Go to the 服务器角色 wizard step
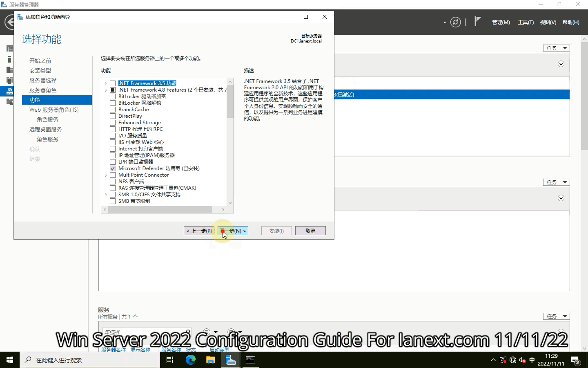 pyautogui.click(x=43, y=90)
